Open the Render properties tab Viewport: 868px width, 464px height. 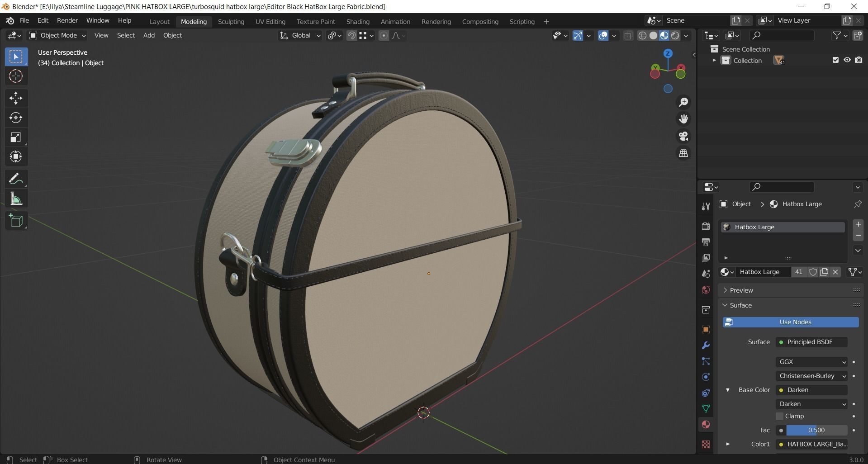click(706, 226)
